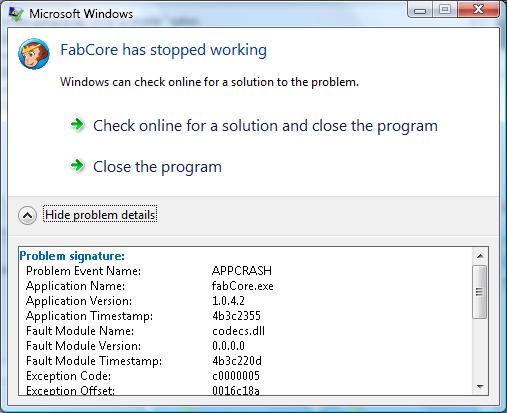The width and height of the screenshot is (508, 413).
Task: Click the scrollbar track below the thumb
Action: [x=480, y=349]
